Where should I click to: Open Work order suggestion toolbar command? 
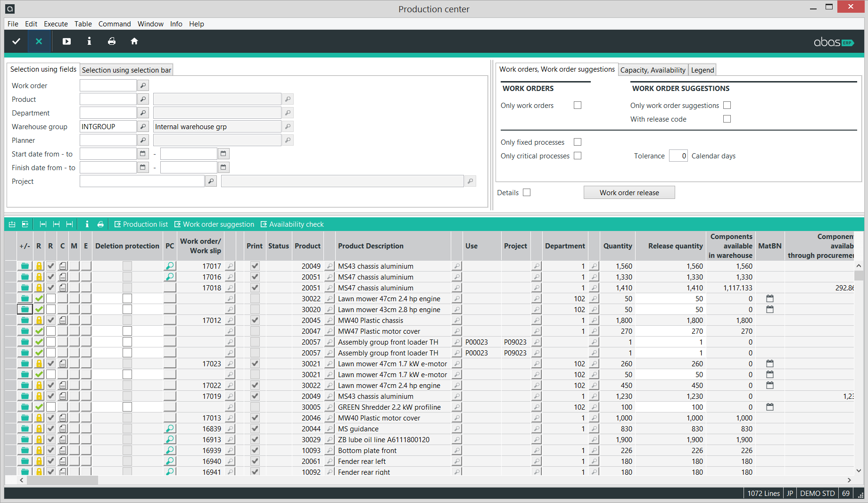(x=214, y=224)
